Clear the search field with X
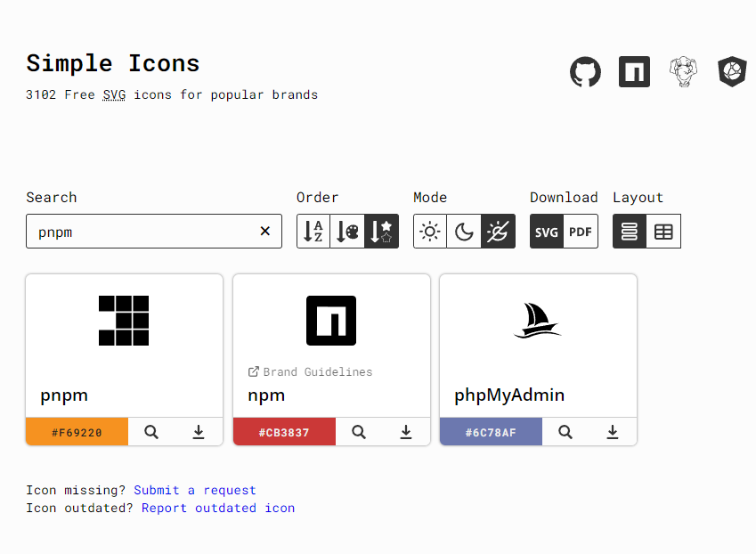 click(x=264, y=232)
